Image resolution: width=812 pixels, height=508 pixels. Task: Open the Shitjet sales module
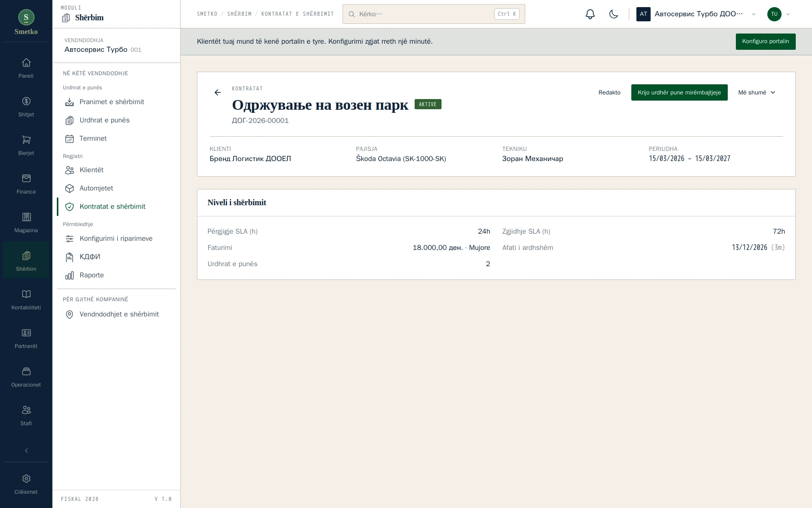(x=26, y=107)
